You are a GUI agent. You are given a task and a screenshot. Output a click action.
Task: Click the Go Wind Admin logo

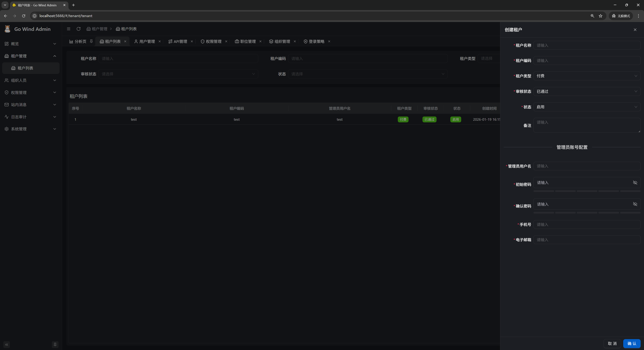click(x=8, y=29)
